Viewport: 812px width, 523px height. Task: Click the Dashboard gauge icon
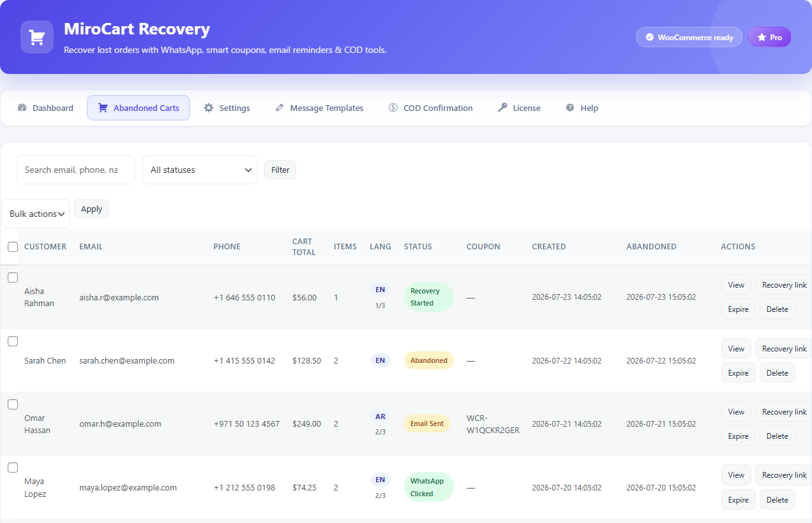click(x=22, y=108)
